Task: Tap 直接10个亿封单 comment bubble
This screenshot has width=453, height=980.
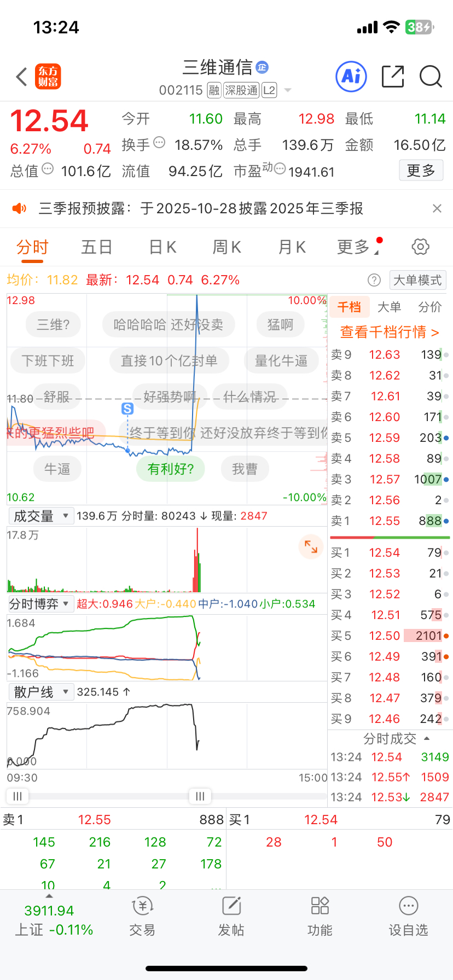Action: pos(169,361)
